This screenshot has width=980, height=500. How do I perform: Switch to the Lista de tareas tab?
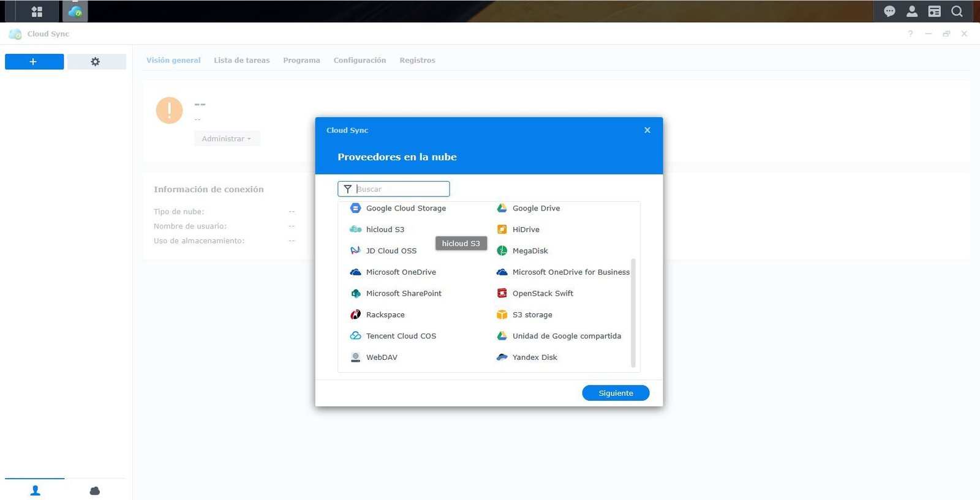[241, 61]
